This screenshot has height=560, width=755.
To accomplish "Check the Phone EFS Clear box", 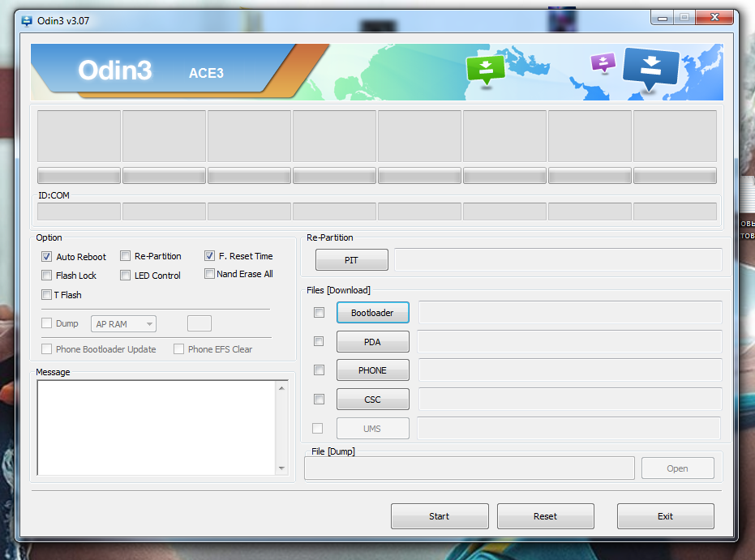I will (178, 348).
